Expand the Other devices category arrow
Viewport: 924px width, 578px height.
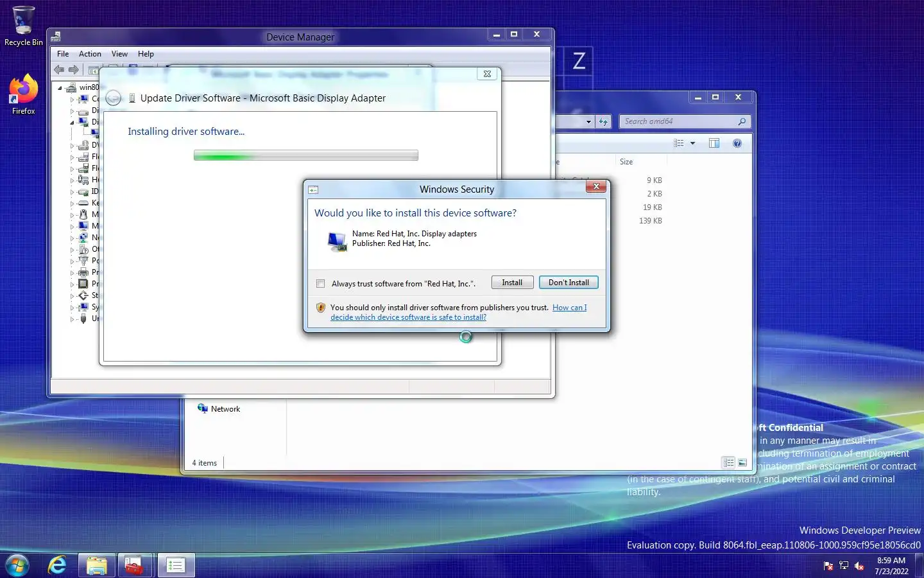click(72, 249)
